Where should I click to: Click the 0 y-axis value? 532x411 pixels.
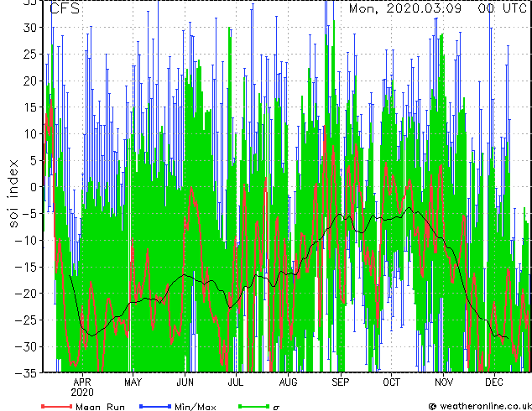(34, 187)
